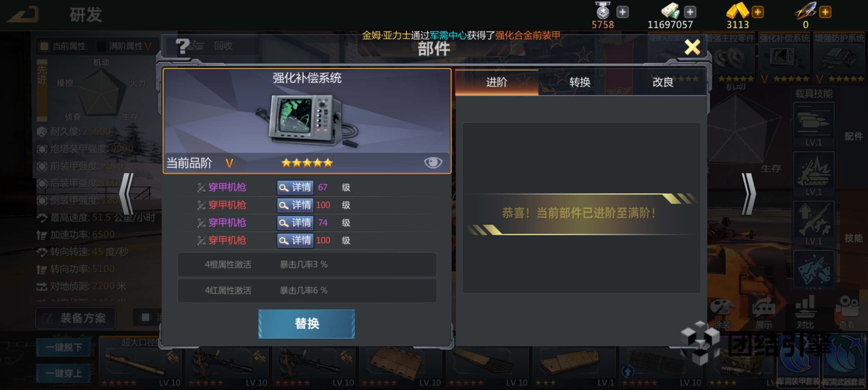Go to next component with right chevron
This screenshot has width=868, height=390.
click(x=749, y=194)
